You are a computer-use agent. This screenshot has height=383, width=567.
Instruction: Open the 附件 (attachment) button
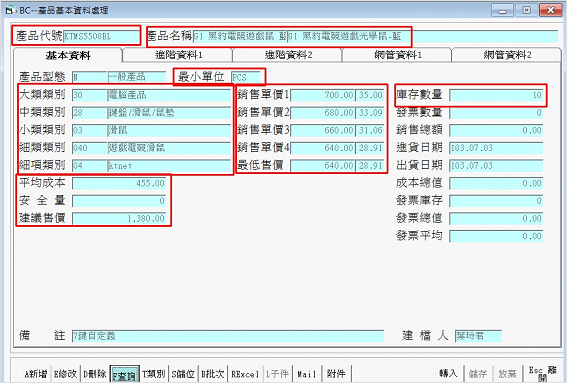click(336, 374)
